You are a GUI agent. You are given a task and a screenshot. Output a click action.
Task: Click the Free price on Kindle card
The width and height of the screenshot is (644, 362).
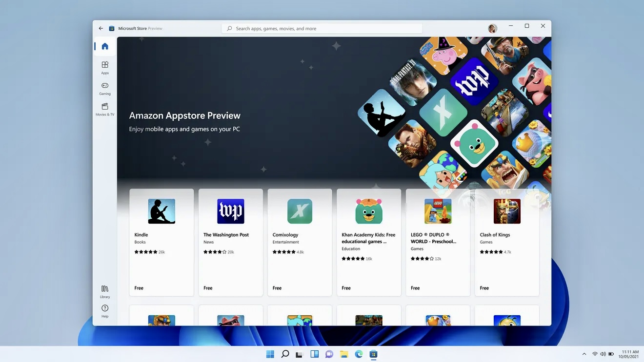point(139,288)
